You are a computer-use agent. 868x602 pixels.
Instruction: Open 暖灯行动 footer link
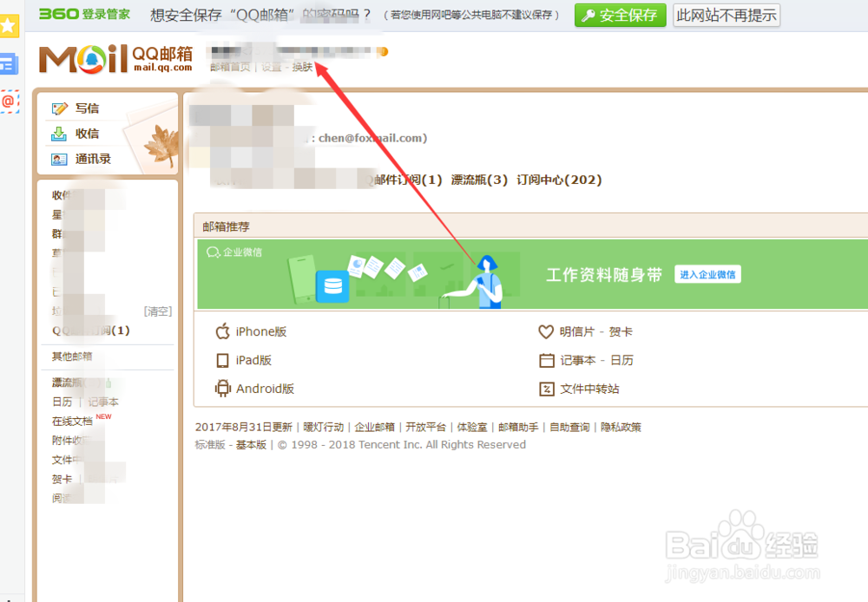323,427
